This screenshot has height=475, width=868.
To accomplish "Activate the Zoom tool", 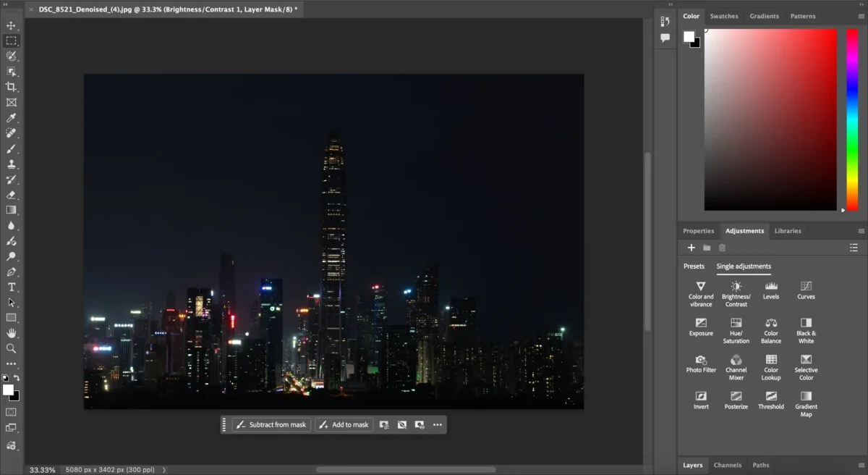I will (x=11, y=348).
